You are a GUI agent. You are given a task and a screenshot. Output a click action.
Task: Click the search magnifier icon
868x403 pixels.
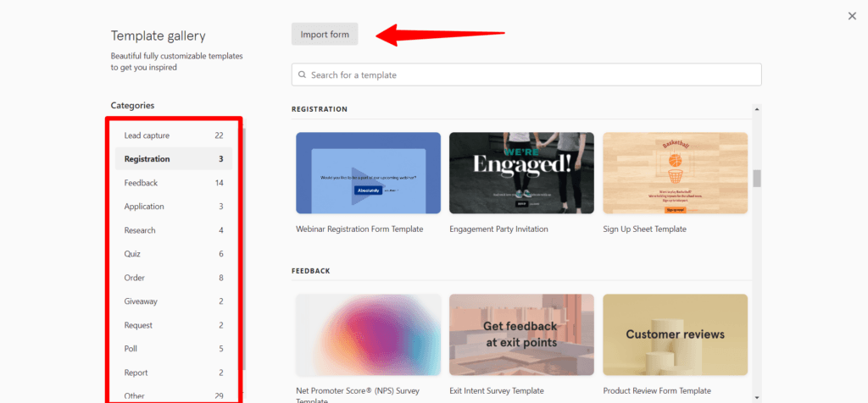pos(302,75)
